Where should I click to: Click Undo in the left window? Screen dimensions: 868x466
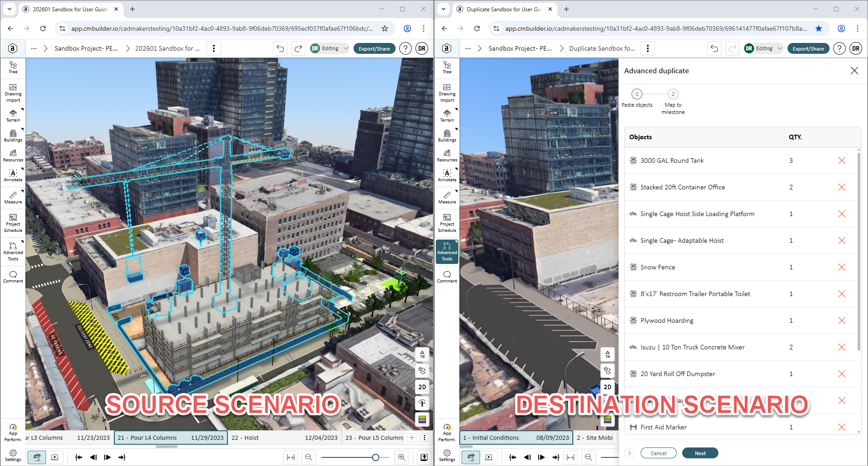pyautogui.click(x=280, y=48)
